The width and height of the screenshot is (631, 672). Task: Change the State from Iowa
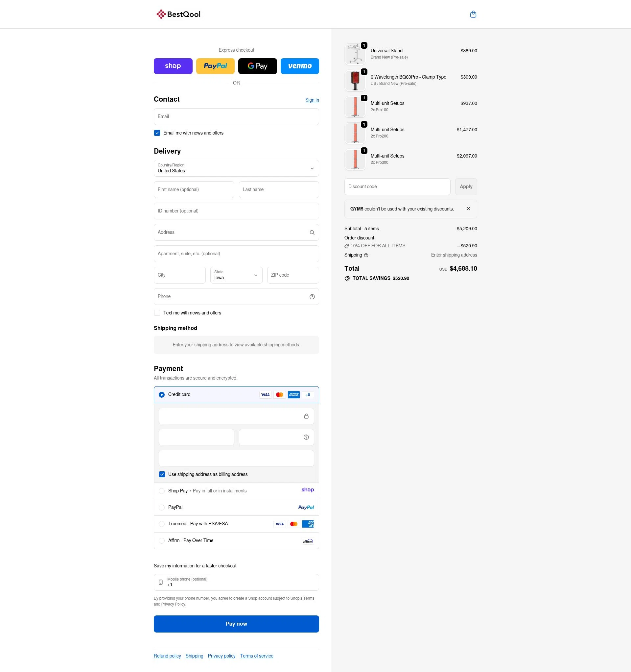pos(236,275)
